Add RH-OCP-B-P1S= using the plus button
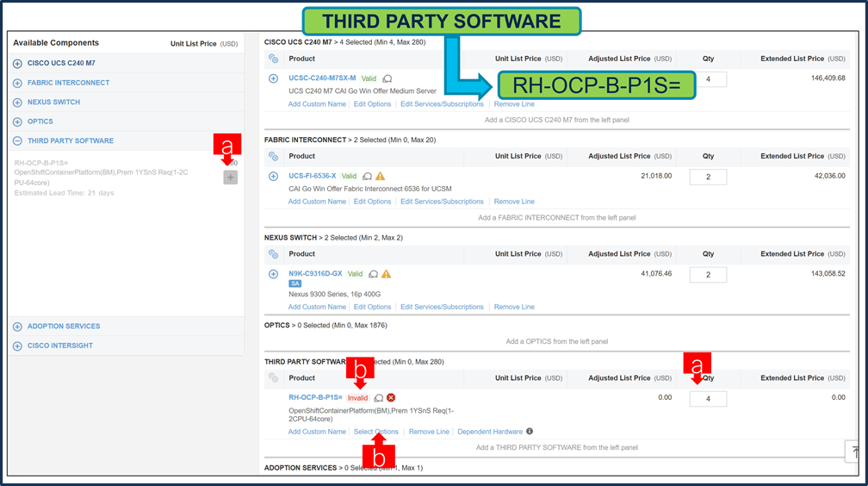Viewport: 868px width, 486px height. 230,178
